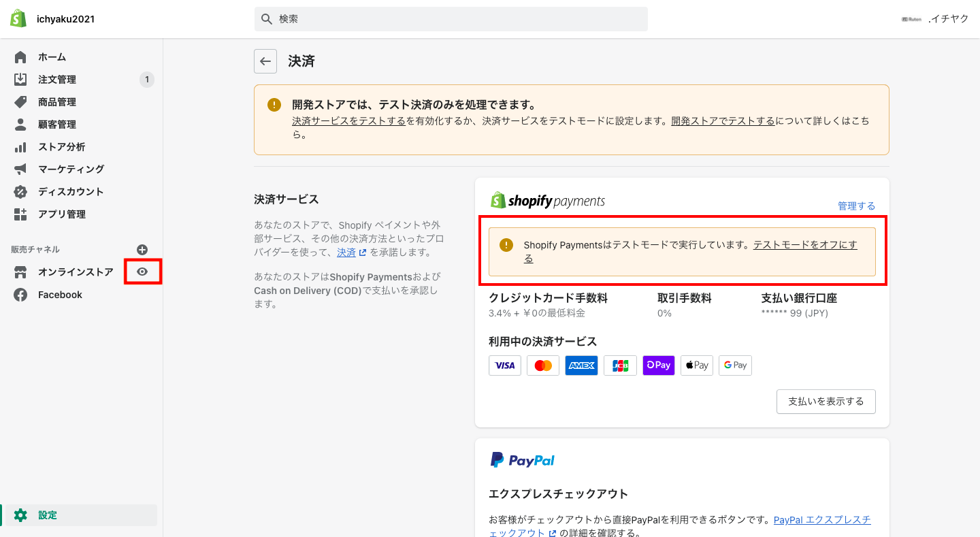
Task: Click the Facebook channel icon
Action: coord(20,295)
